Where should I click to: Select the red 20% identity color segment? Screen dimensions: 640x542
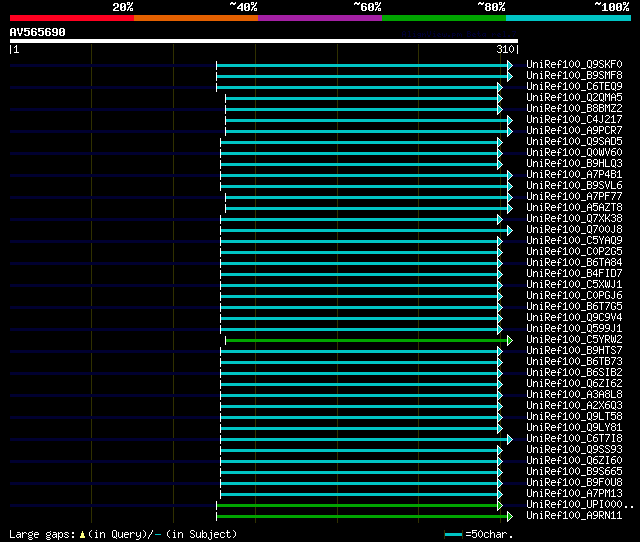(x=72, y=18)
